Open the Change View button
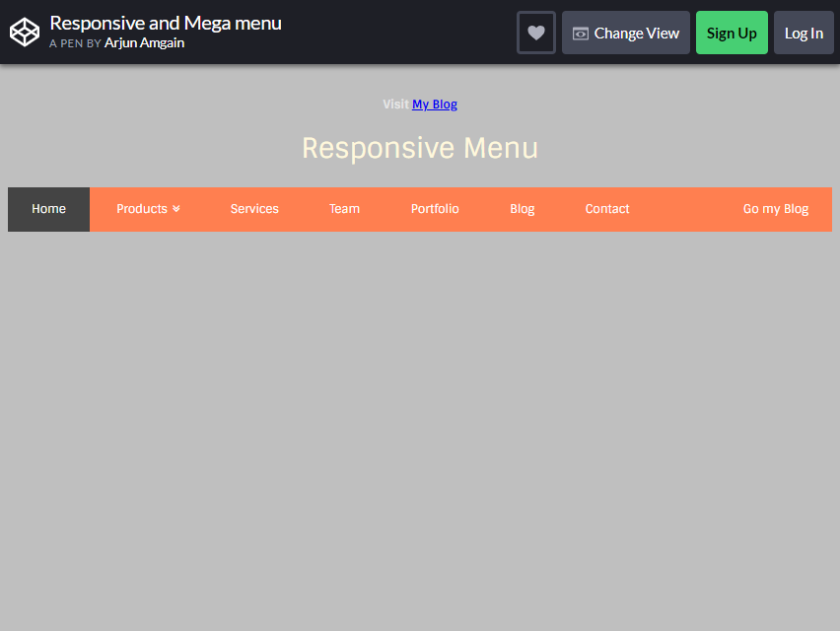 click(x=626, y=33)
